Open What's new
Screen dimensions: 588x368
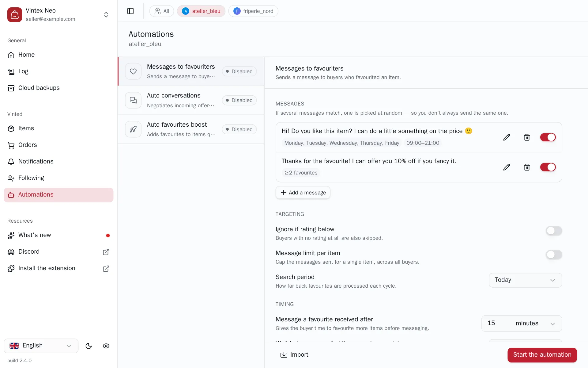tap(58, 235)
